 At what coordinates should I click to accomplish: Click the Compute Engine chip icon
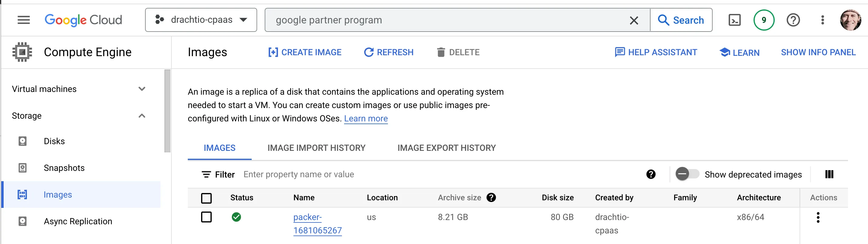[x=22, y=52]
